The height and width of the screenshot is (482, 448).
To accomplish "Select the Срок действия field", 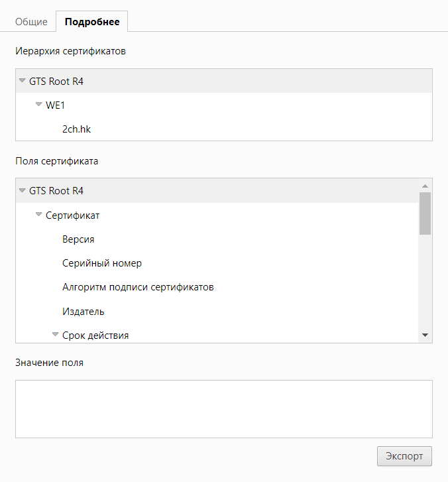I will 95,335.
